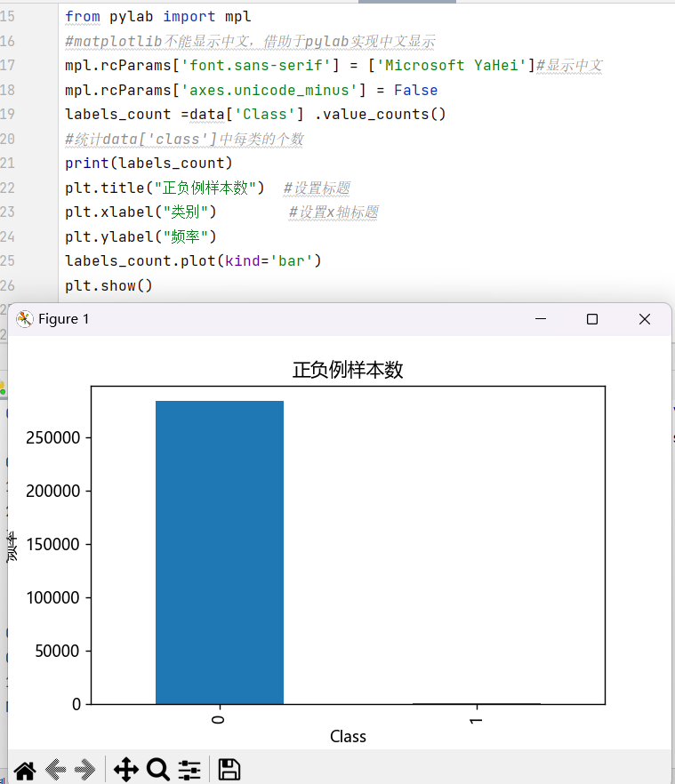Click x-axis tick label 1
This screenshot has height=784, width=675.
click(x=476, y=721)
